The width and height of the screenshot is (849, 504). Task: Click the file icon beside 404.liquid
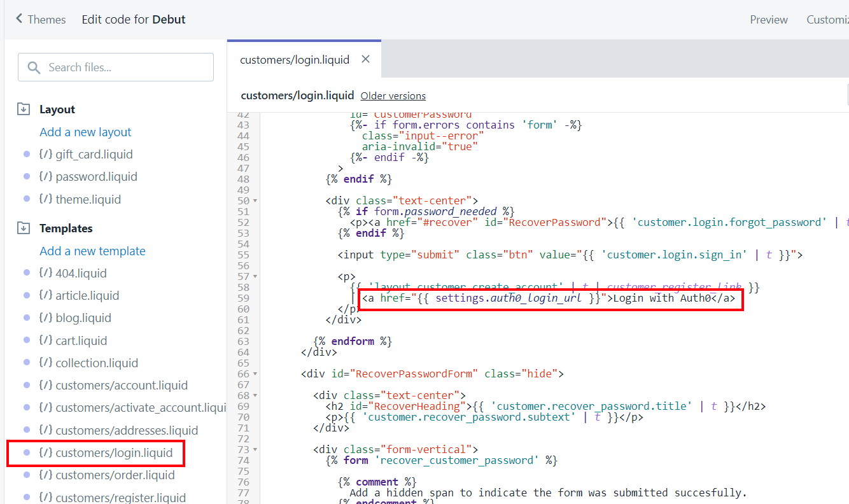(45, 274)
